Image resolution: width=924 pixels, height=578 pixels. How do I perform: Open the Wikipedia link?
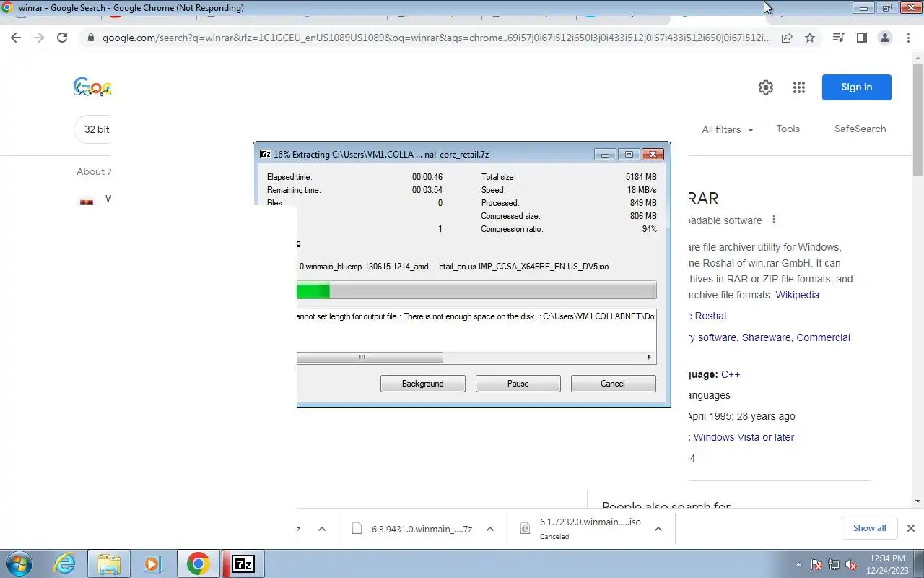(797, 295)
